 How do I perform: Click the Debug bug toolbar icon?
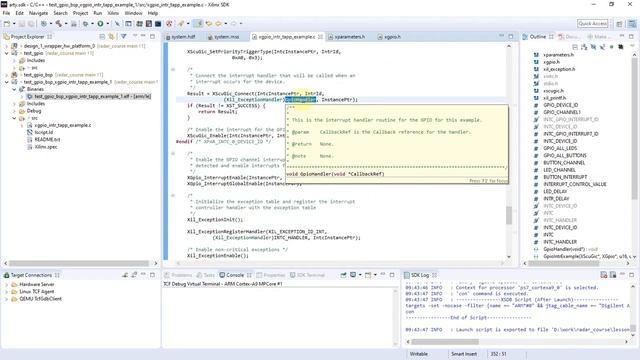85,24
